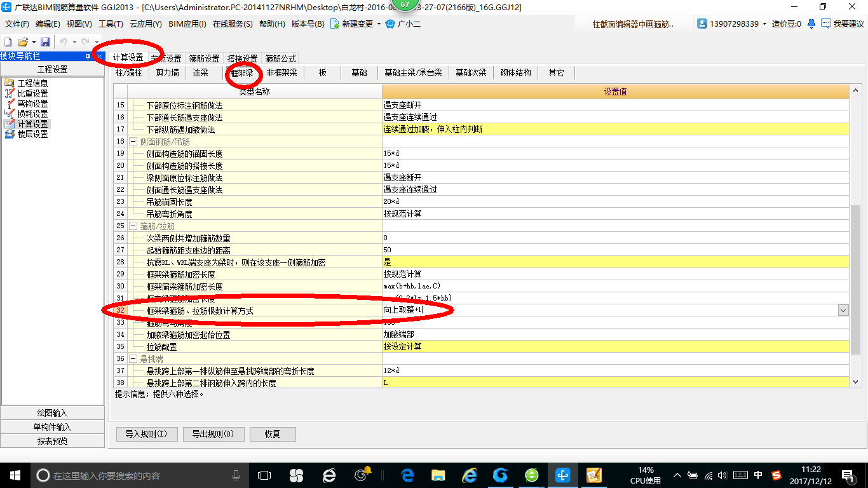This screenshot has width=868, height=488.
Task: Select row 23 value 20*d
Action: (x=616, y=201)
